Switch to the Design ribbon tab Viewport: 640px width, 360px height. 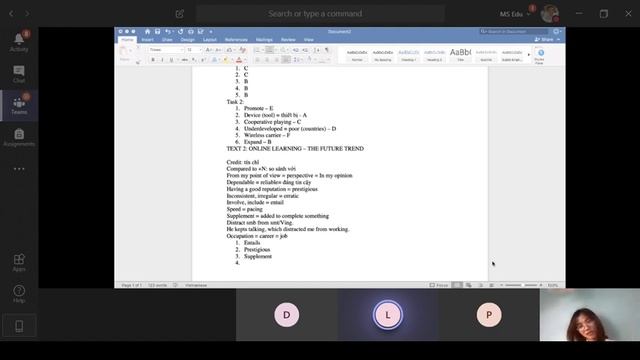point(187,40)
